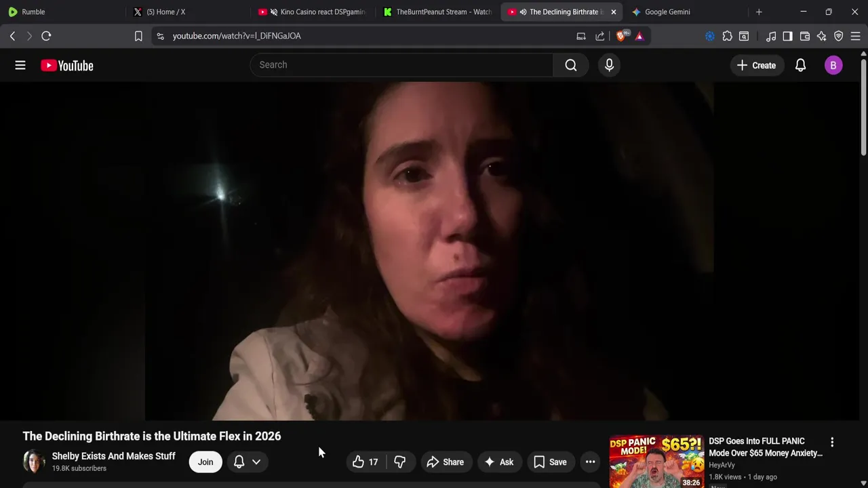This screenshot has width=868, height=488.
Task: Unmute the Kino Casino tab
Action: (274, 12)
